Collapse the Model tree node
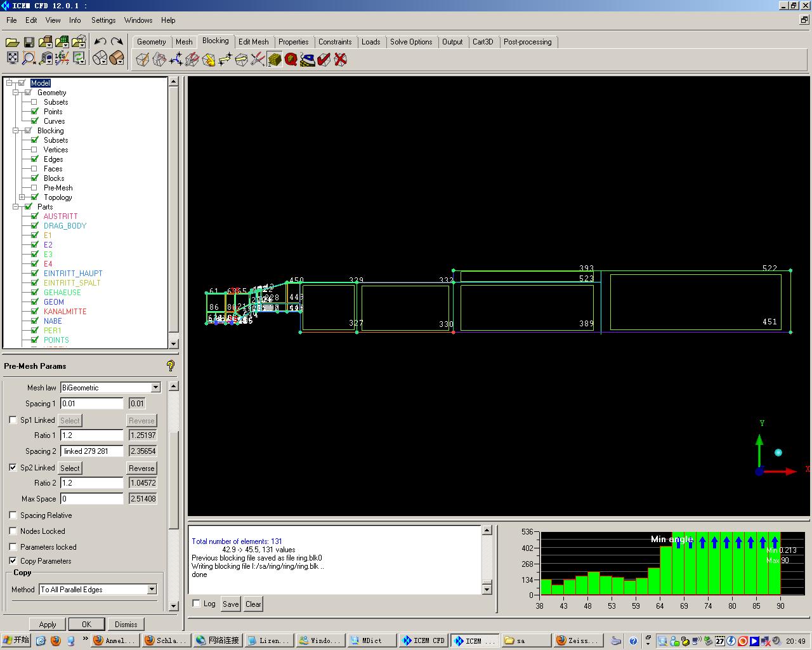The height and width of the screenshot is (650, 812). click(9, 83)
